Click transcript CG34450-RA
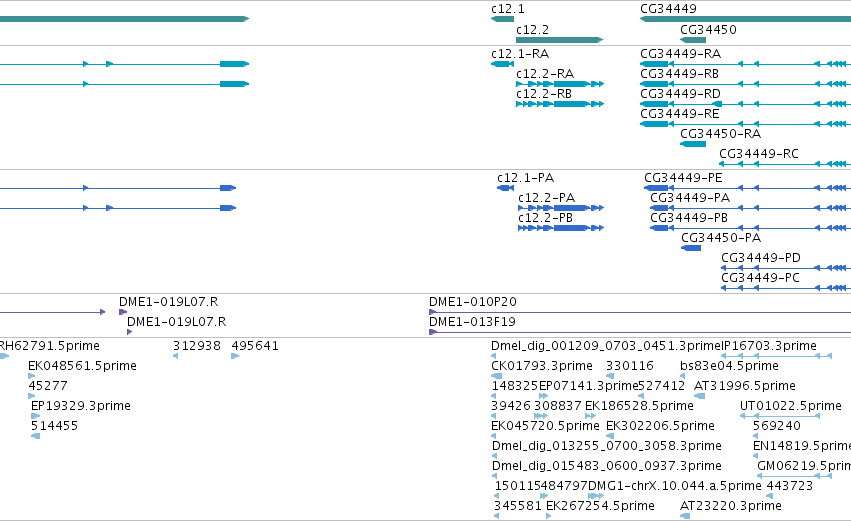The height and width of the screenshot is (521, 851). [693, 144]
